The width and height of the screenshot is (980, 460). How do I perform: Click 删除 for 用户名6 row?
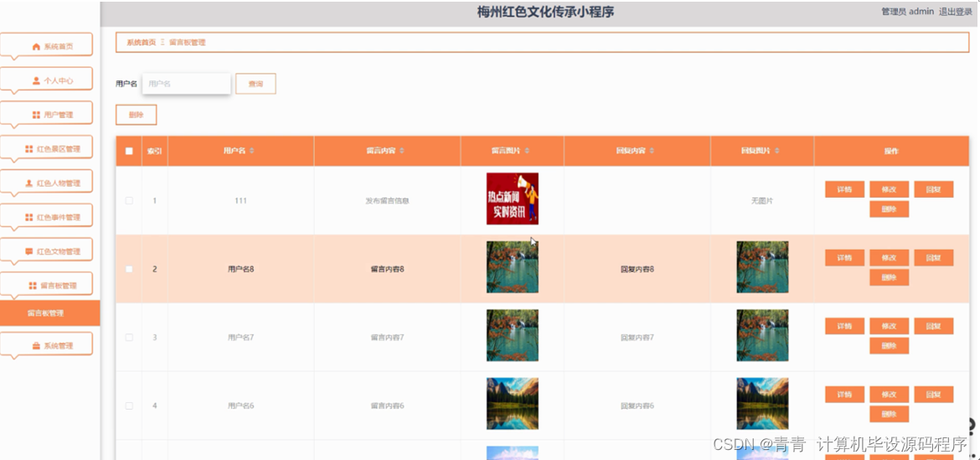click(x=889, y=414)
